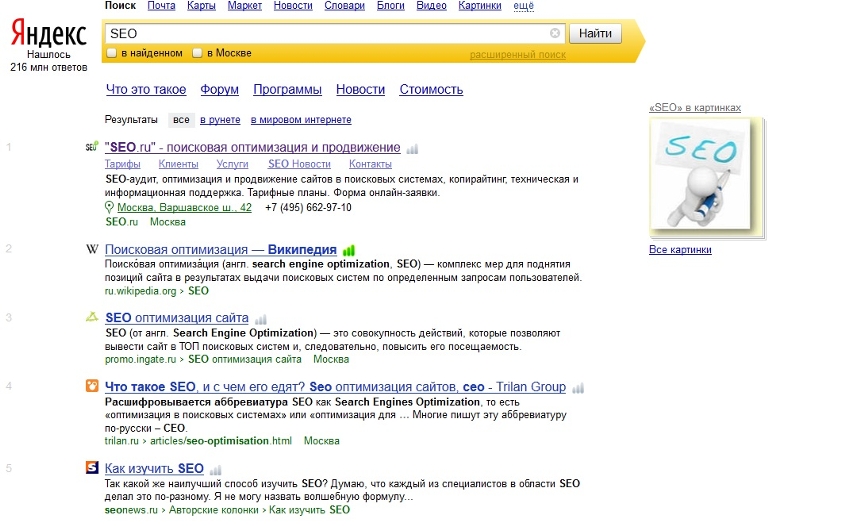Click the Trilan Group orange favicon
The height and width of the screenshot is (526, 845).
pyautogui.click(x=92, y=386)
